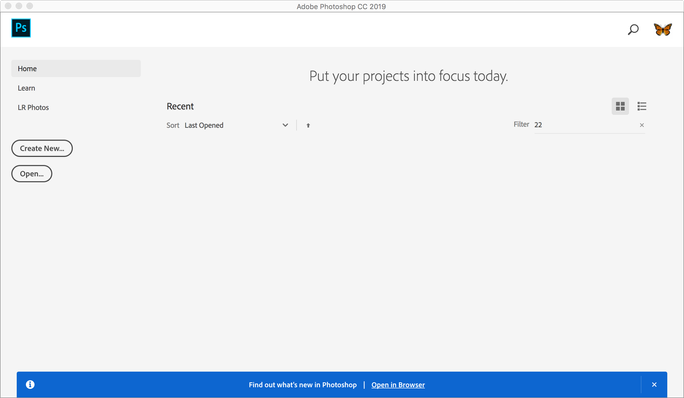684x398 pixels.
Task: Open the butterfly profile avatar
Action: point(663,29)
